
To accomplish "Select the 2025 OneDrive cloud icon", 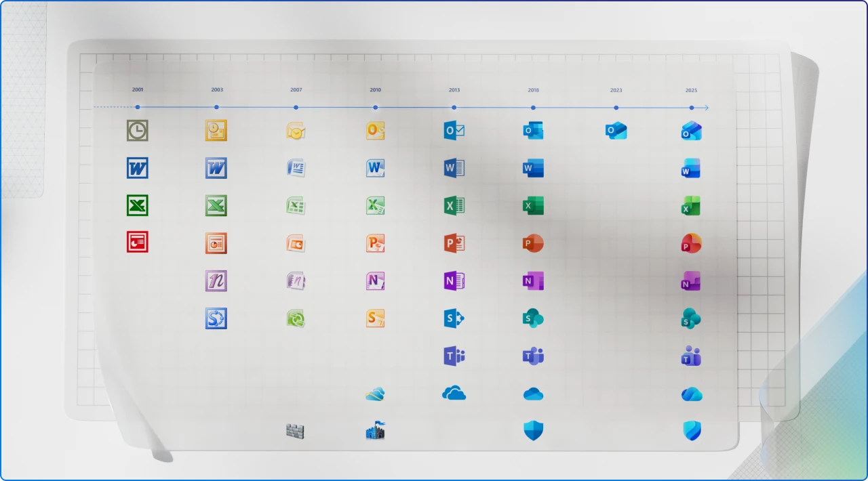I will pos(691,394).
